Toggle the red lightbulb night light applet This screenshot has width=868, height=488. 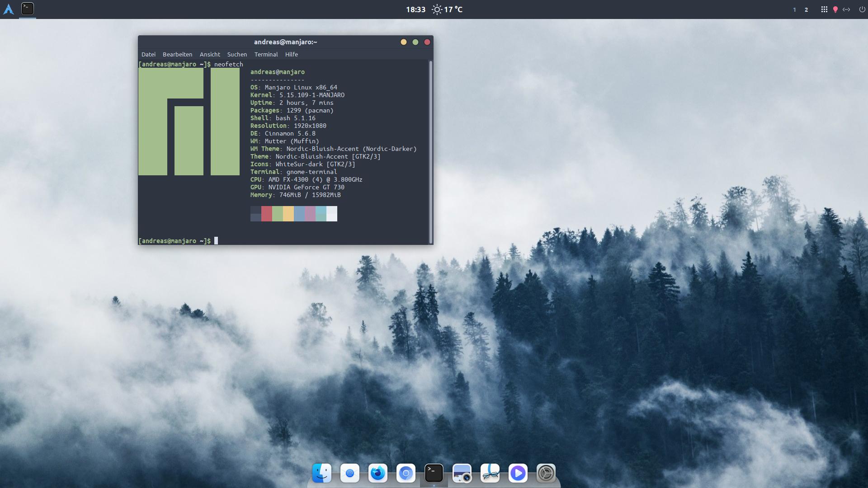[835, 9]
